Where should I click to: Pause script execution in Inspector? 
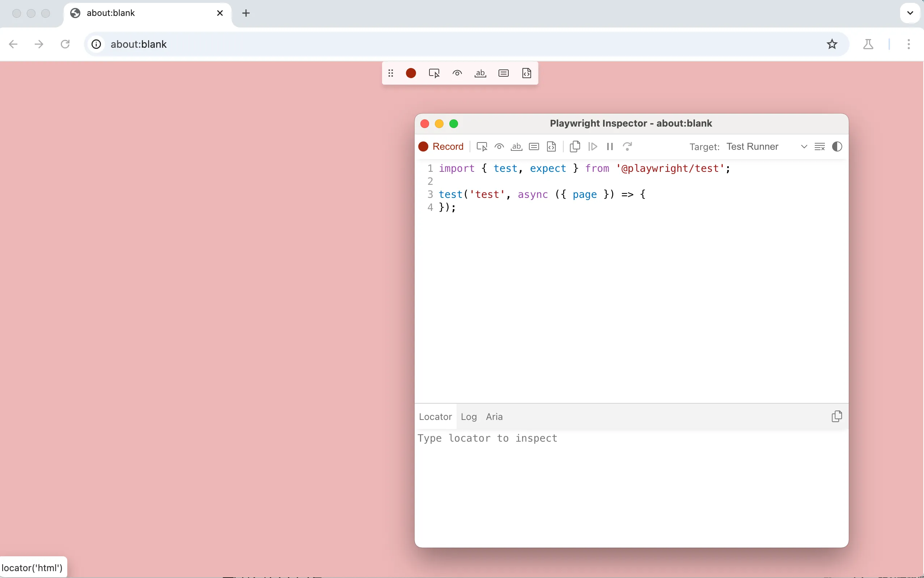click(610, 147)
